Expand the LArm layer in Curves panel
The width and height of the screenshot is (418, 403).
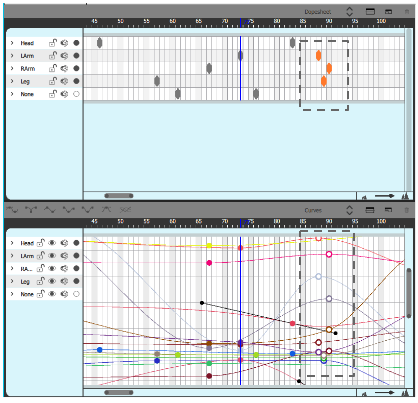12,256
